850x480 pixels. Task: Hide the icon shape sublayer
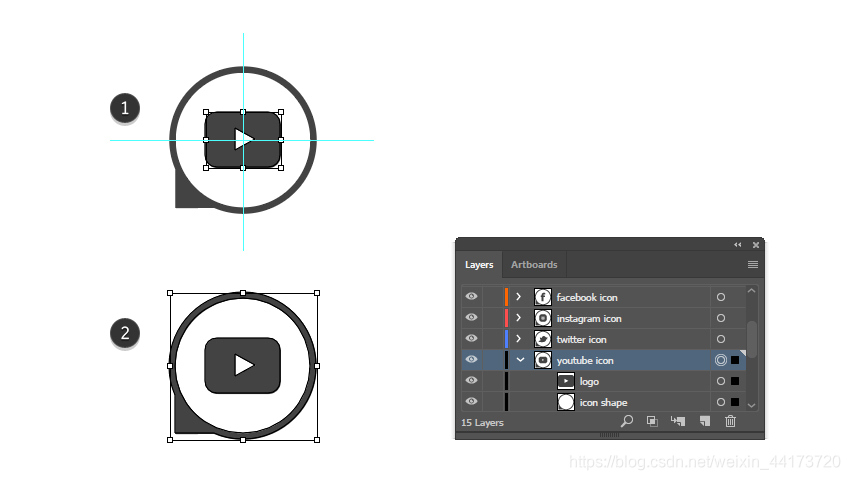click(x=472, y=402)
